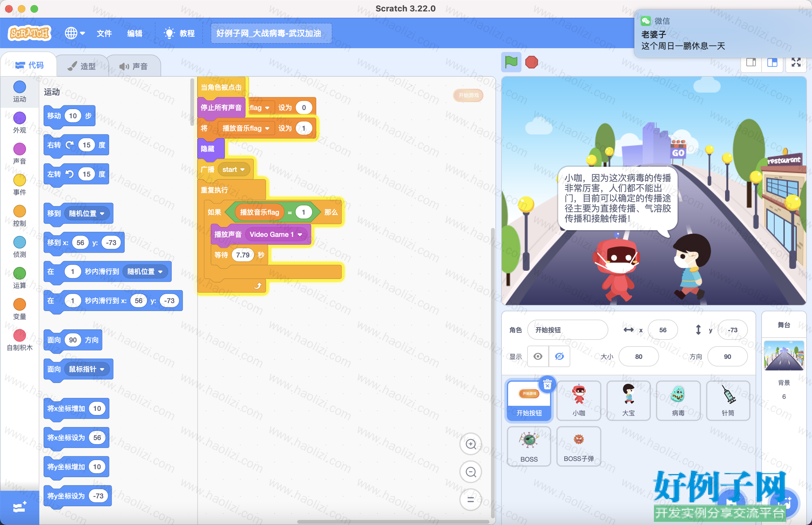The width and height of the screenshot is (812, 525).
Task: Open 鼠标指针 dropdown in 面向 block
Action: click(x=87, y=369)
